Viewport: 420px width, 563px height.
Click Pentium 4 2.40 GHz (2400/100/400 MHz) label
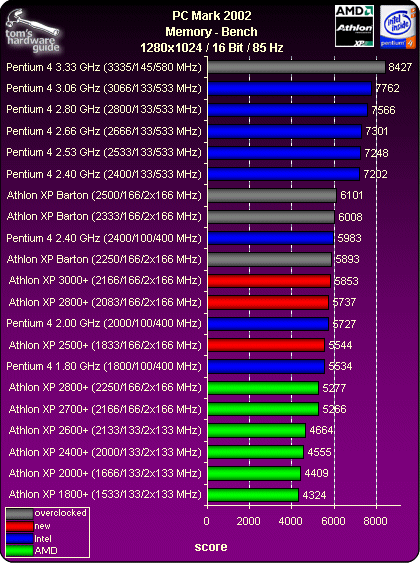click(x=104, y=238)
